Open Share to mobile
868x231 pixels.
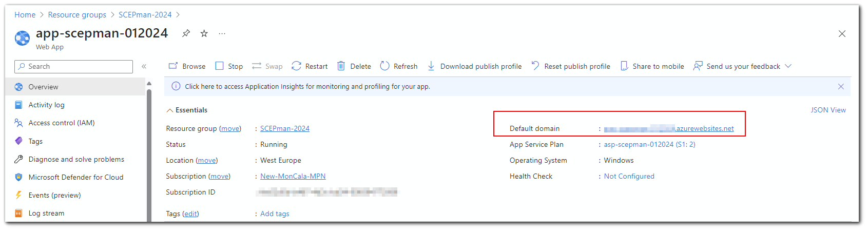coord(652,66)
